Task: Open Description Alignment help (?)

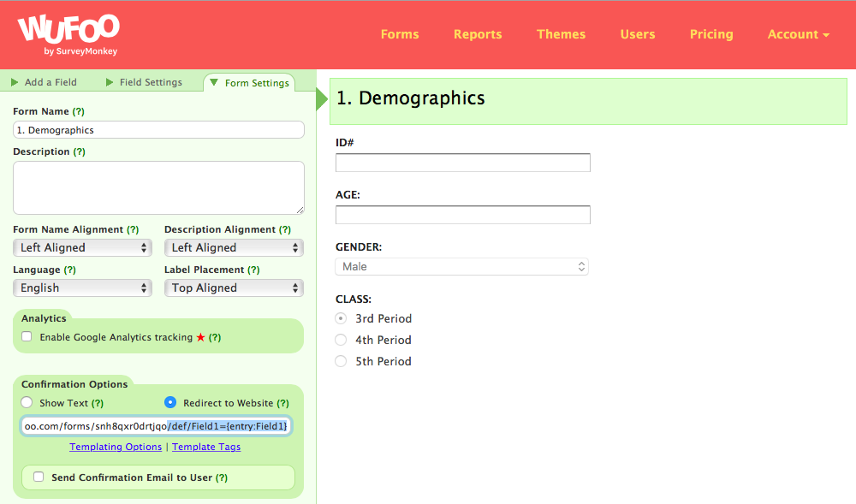Action: [285, 229]
